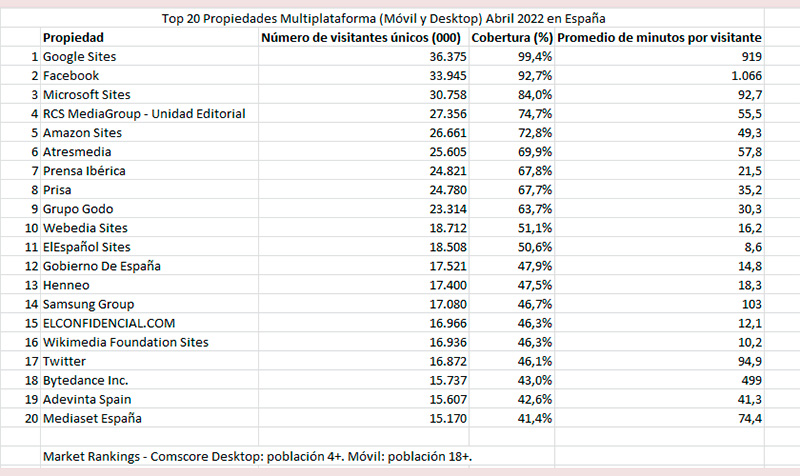
Task: Select the visitors value '25.605'
Action: 447,152
